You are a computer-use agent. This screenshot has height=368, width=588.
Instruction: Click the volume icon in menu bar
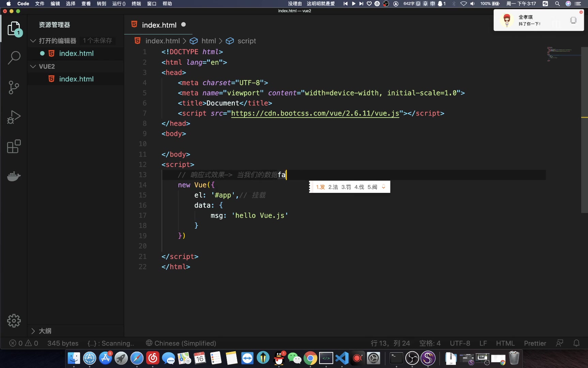(x=473, y=4)
